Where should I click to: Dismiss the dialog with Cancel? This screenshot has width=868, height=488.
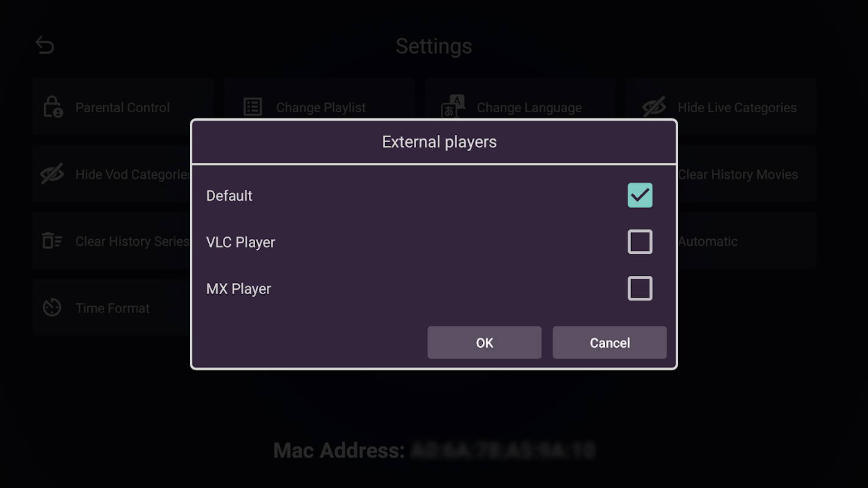tap(609, 343)
